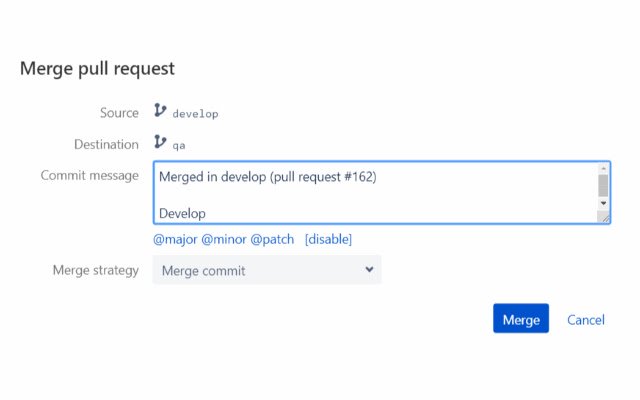Screen dimensions: 640x400
Task: Click the branch icon next to develop
Action: click(x=160, y=110)
